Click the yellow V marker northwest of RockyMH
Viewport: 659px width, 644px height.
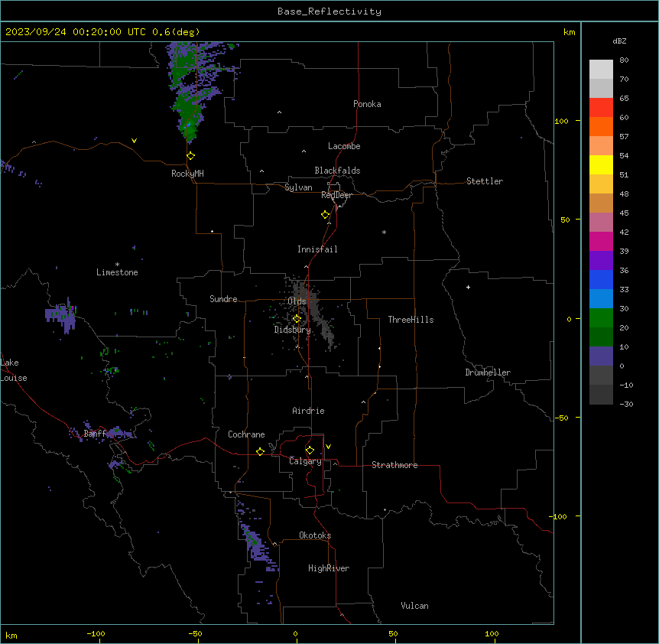pyautogui.click(x=134, y=141)
